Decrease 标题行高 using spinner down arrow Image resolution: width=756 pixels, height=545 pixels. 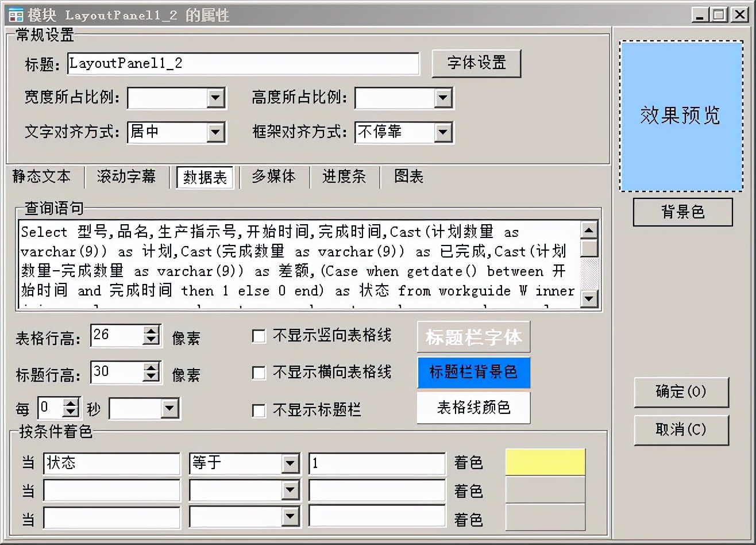151,377
